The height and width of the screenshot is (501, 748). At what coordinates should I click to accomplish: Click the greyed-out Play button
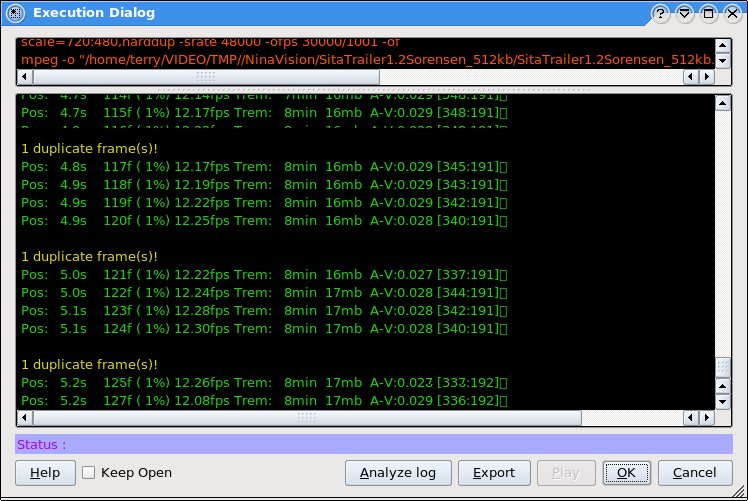pyautogui.click(x=566, y=473)
